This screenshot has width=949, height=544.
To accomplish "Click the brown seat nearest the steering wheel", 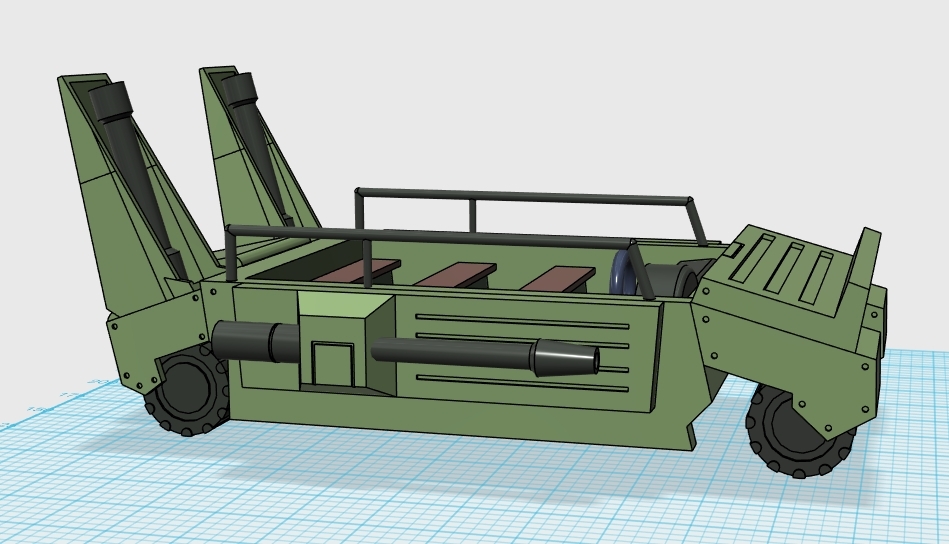I will click(x=557, y=278).
